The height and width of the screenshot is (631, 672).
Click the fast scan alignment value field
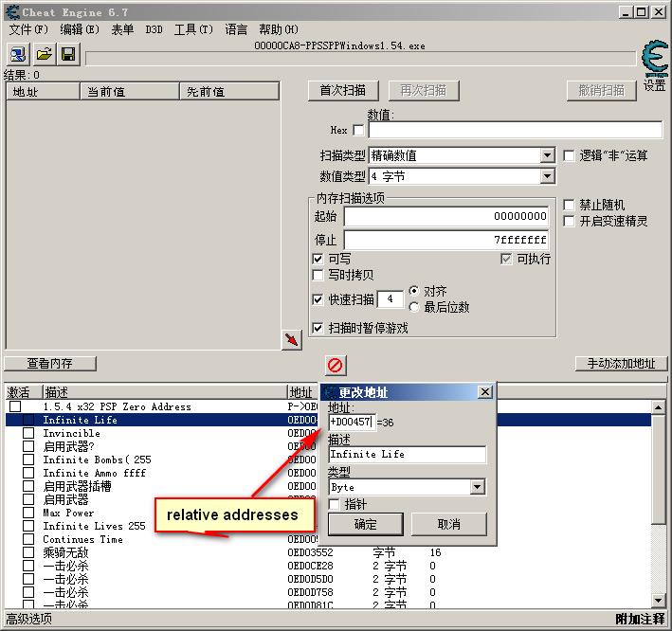pos(390,299)
